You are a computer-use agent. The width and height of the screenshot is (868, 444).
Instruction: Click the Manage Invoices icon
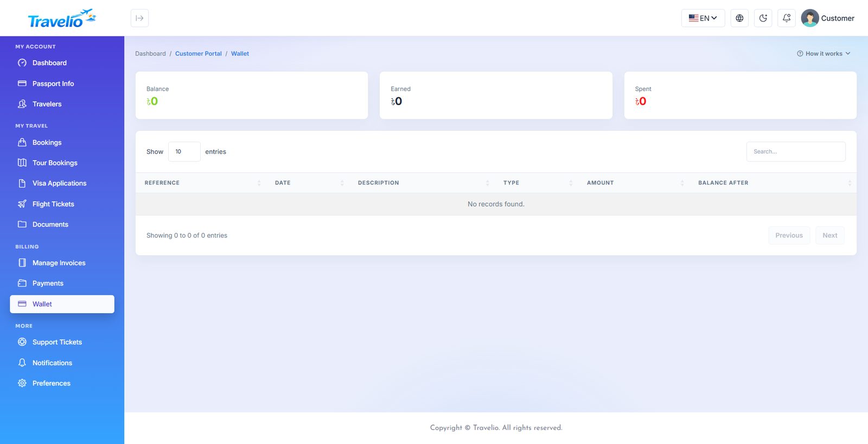click(x=22, y=263)
